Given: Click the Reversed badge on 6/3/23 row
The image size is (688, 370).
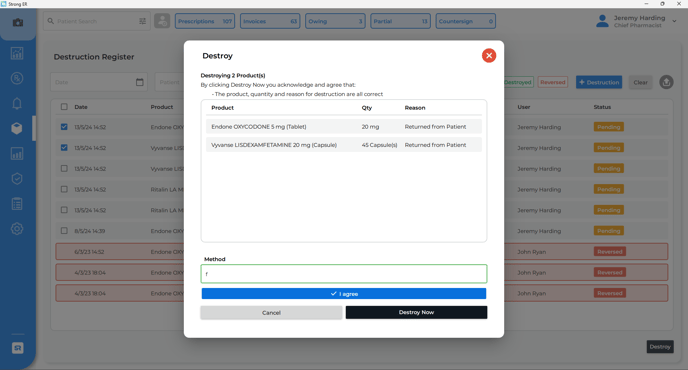Looking at the screenshot, I should [x=609, y=251].
